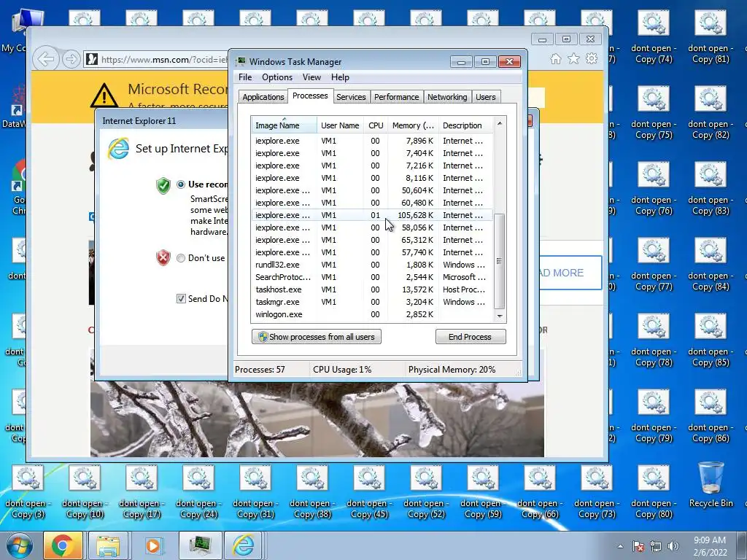Sort by the Description column header
Image resolution: width=747 pixels, height=560 pixels.
[465, 125]
